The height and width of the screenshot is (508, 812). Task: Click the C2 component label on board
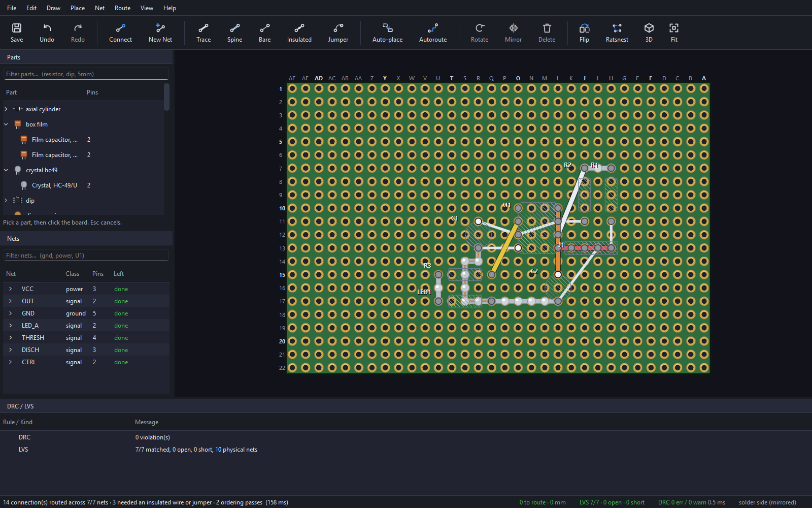click(534, 271)
